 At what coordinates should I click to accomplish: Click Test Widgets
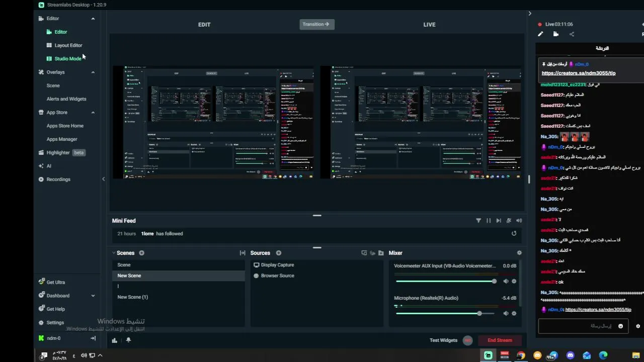point(443,340)
